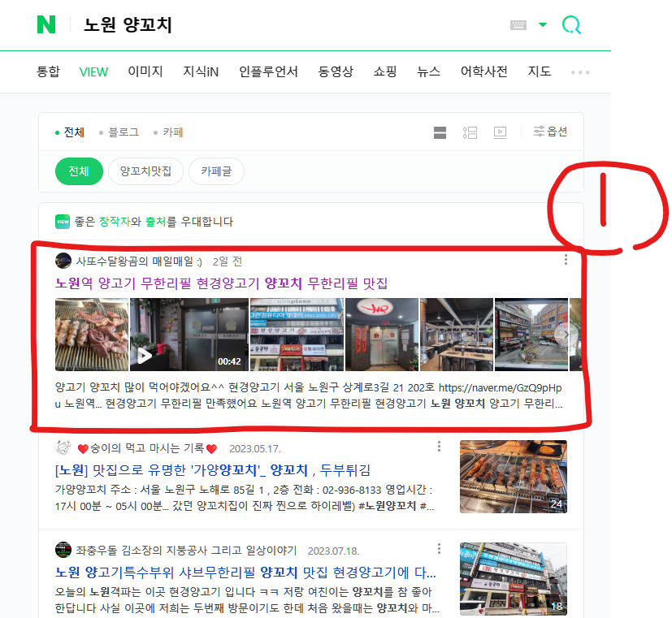
Task: View building signage exterior thumbnail
Action: (297, 335)
